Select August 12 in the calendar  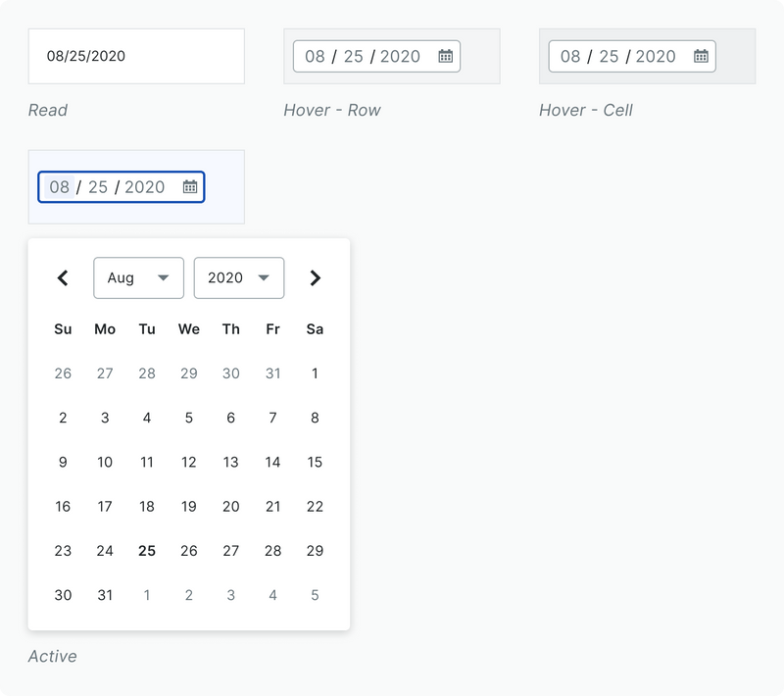coord(189,462)
